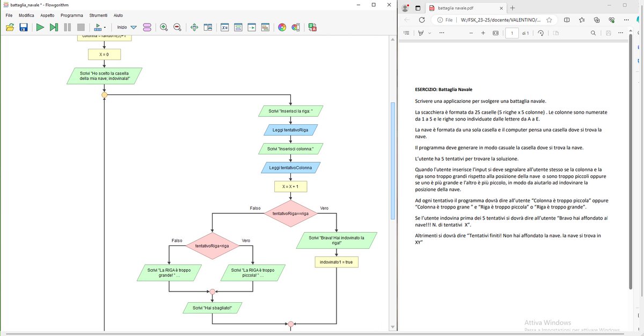
Task: Open the Programma menu
Action: tap(72, 16)
